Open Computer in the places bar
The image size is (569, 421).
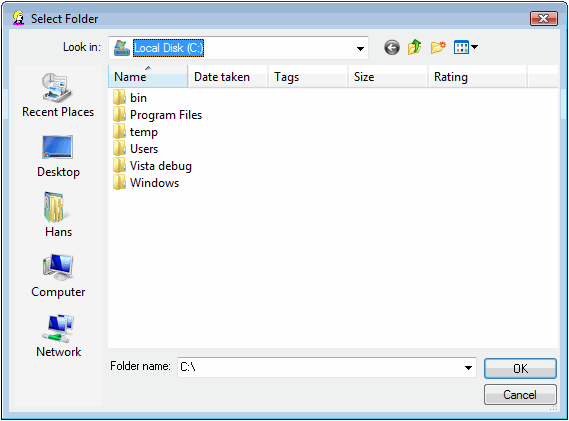[x=58, y=276]
